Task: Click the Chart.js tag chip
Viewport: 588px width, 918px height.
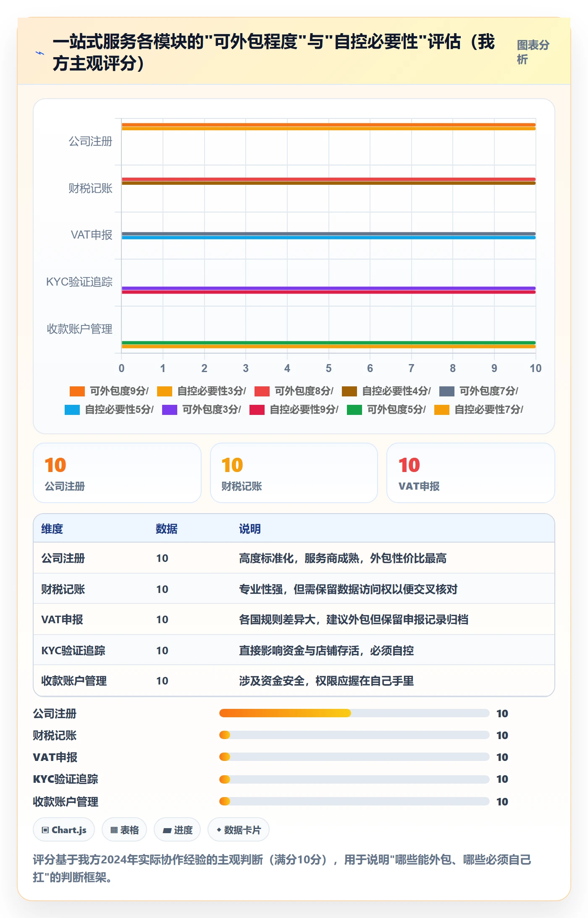Action: pyautogui.click(x=64, y=830)
